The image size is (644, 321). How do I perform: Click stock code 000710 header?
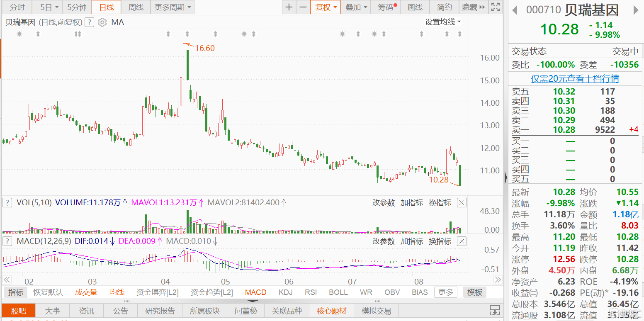coord(544,10)
